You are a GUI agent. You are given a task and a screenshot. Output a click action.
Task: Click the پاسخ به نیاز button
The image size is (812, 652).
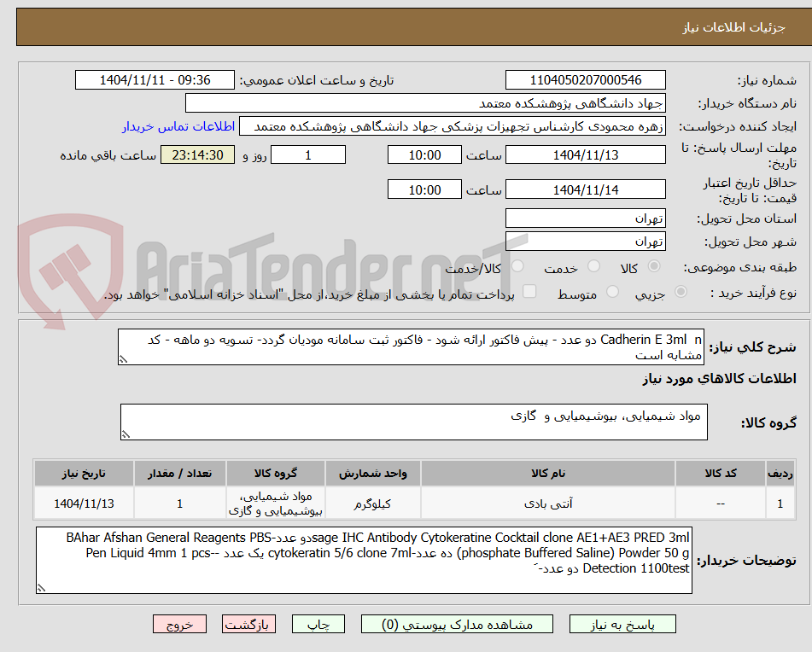(x=622, y=624)
